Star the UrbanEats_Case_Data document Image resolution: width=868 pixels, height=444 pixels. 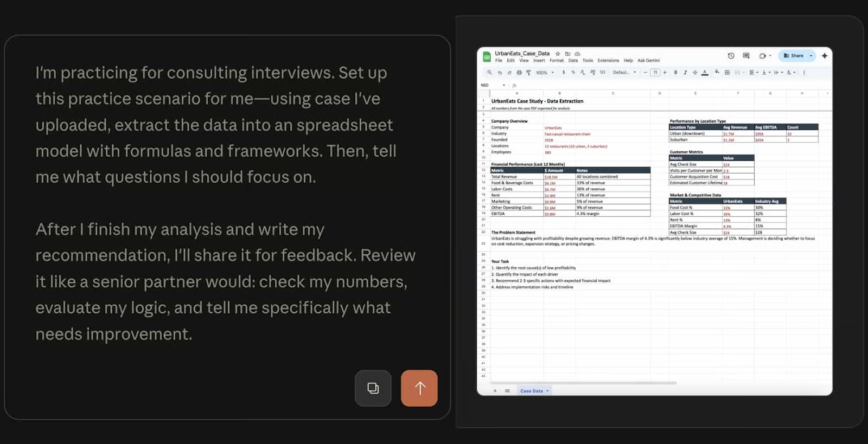tap(558, 54)
